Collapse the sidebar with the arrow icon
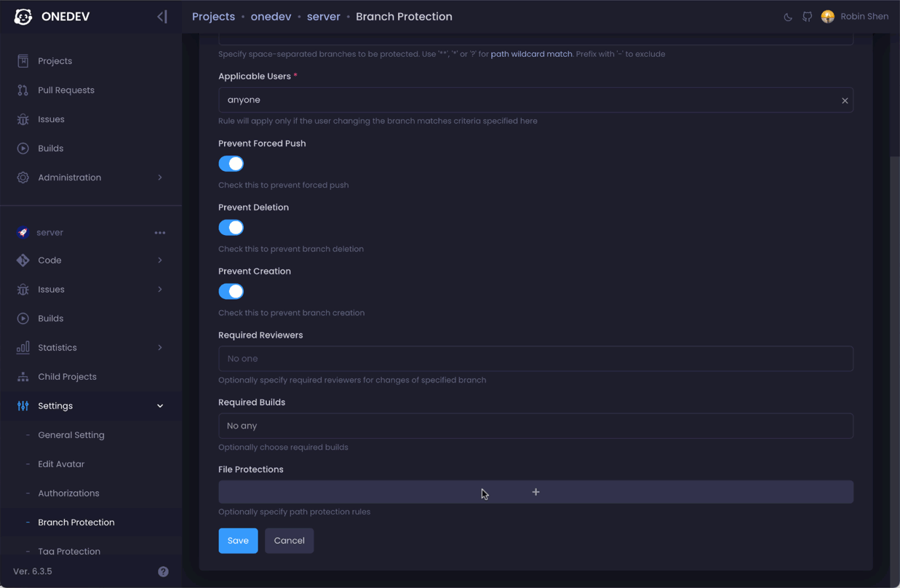 pos(162,17)
